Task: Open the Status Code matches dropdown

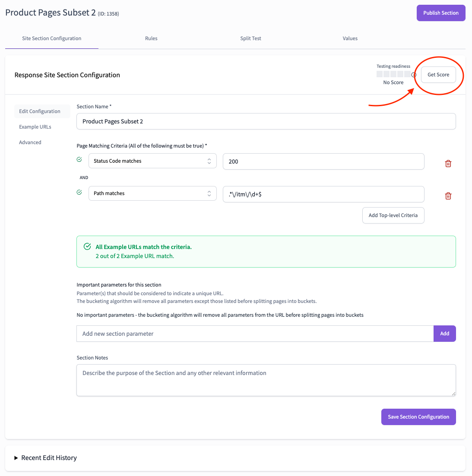Action: (152, 161)
